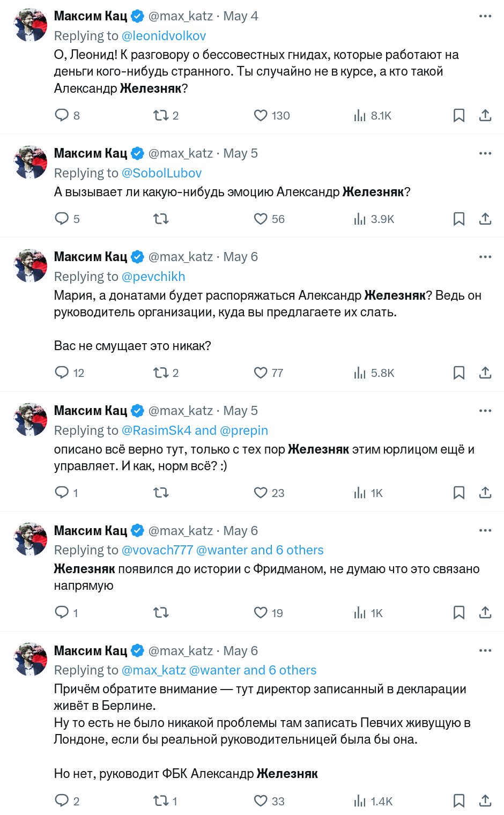The image size is (504, 815).
Task: Bookmark the tweet replying to @vovach777
Action: (x=459, y=613)
